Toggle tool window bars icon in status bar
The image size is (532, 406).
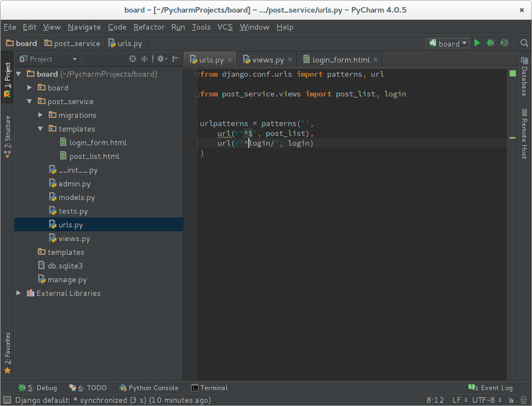point(7,400)
